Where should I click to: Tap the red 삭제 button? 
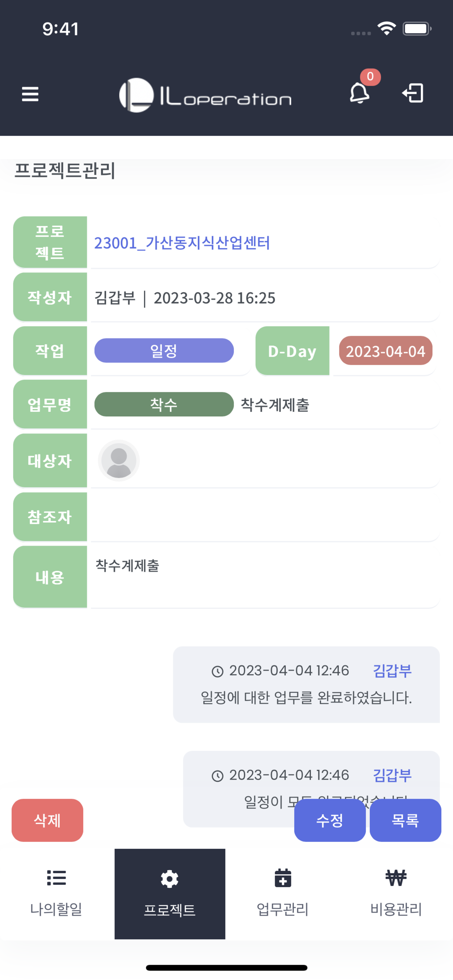click(x=47, y=821)
